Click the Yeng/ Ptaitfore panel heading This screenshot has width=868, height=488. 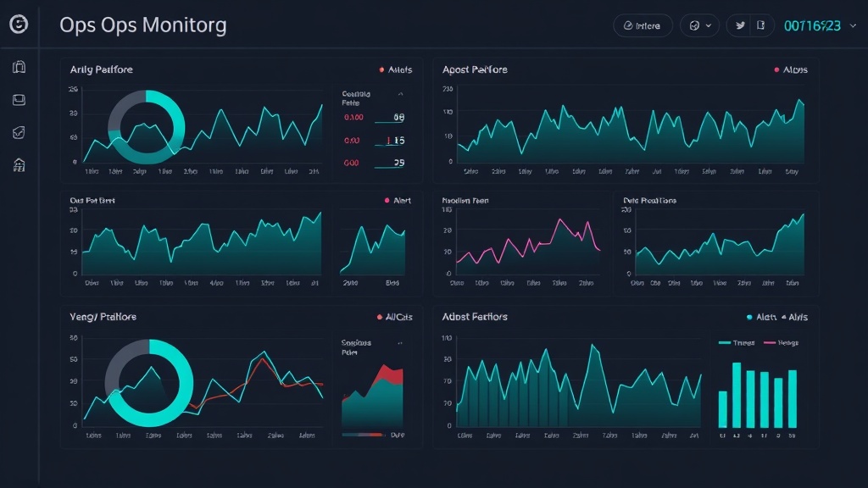tap(103, 317)
